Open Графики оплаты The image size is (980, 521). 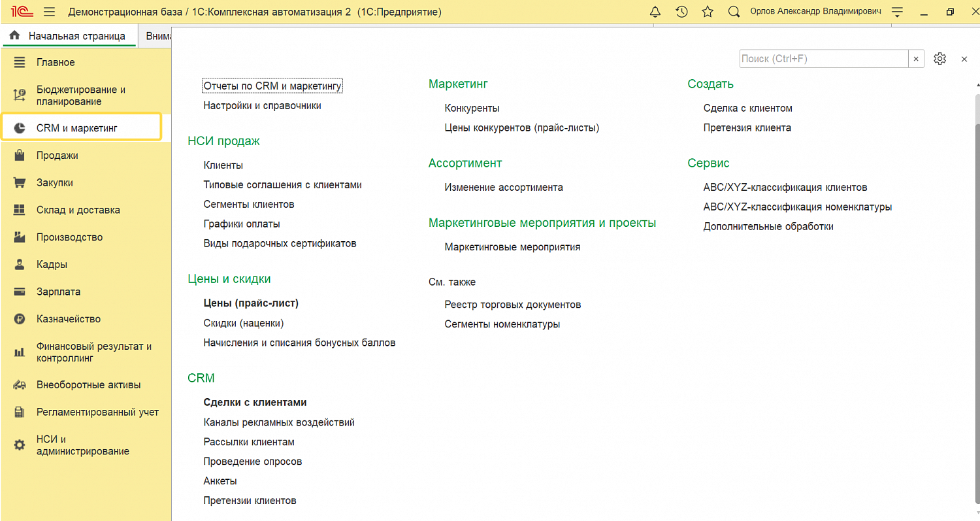coord(242,224)
